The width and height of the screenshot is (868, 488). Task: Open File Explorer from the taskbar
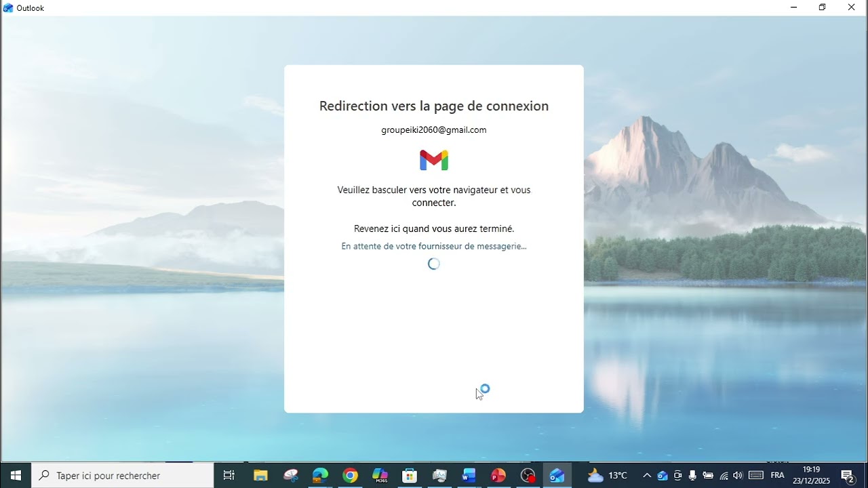tap(260, 475)
